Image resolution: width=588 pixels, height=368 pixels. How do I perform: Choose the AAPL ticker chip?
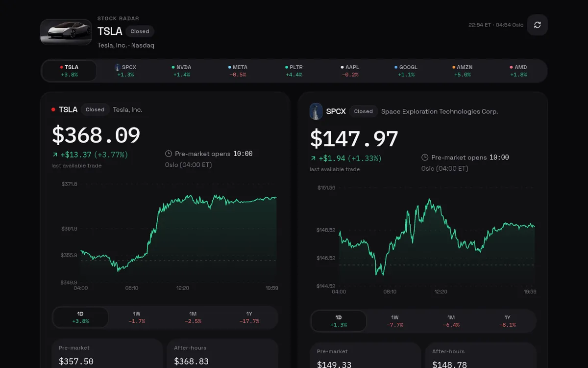pos(350,71)
